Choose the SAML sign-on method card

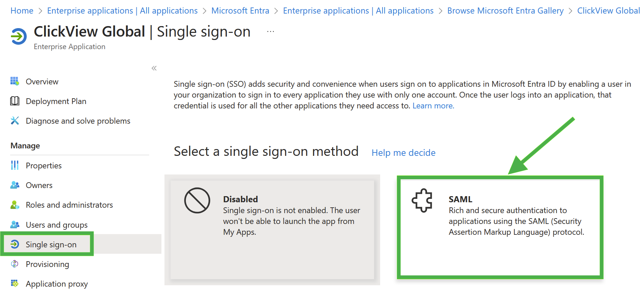[500, 227]
